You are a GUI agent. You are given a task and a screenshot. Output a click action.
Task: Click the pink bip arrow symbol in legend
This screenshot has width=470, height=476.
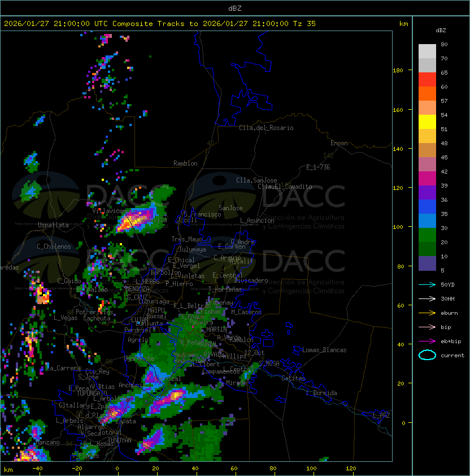click(427, 327)
